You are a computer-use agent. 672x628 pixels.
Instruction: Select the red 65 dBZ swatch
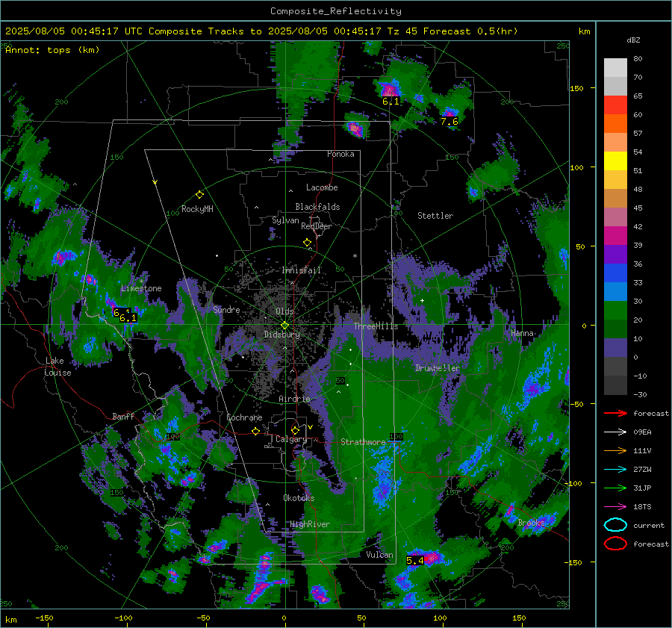coord(615,105)
